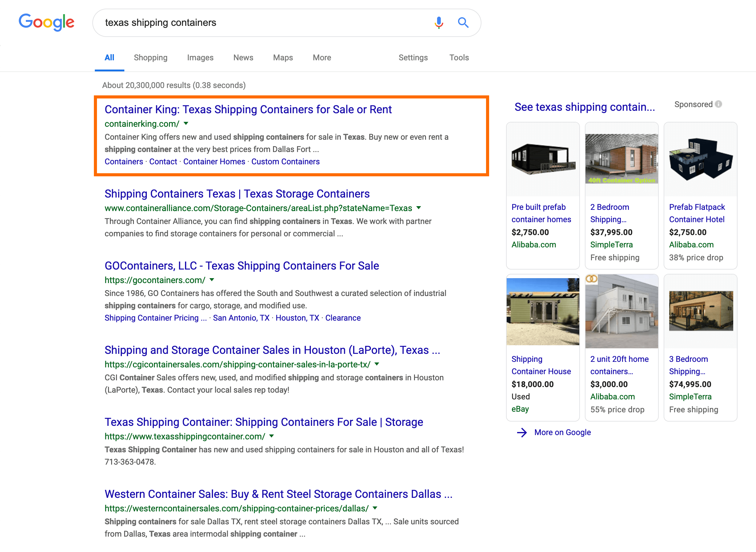This screenshot has width=756, height=552.
Task: Switch to the Shopping tab
Action: point(151,58)
